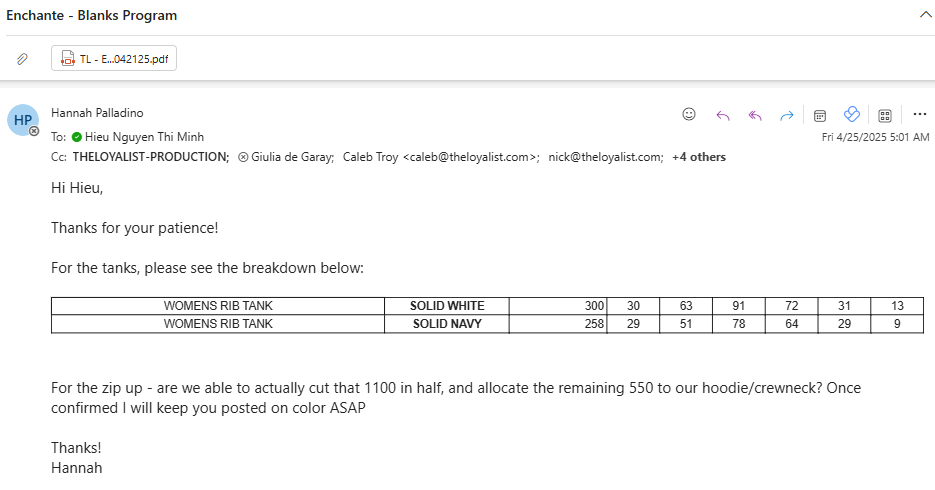Image resolution: width=935 pixels, height=490 pixels.
Task: Click the SOLID WHITE table cell
Action: coord(447,306)
